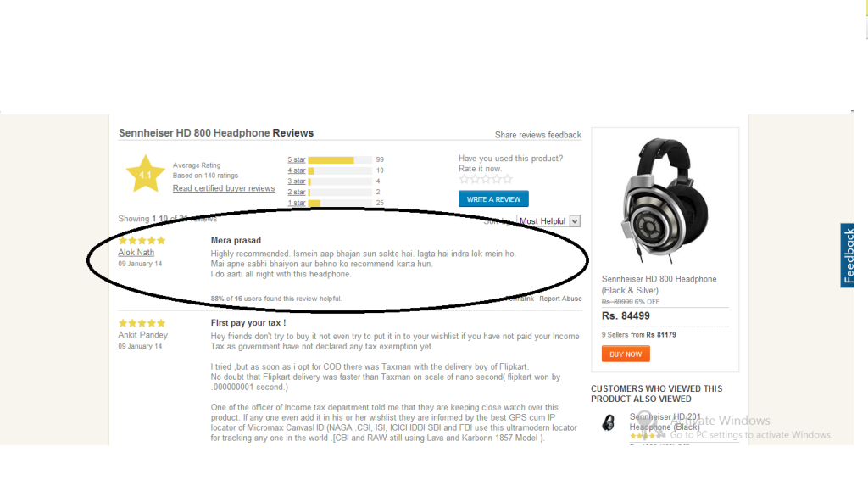Click the sort dropdown arrow

[575, 220]
